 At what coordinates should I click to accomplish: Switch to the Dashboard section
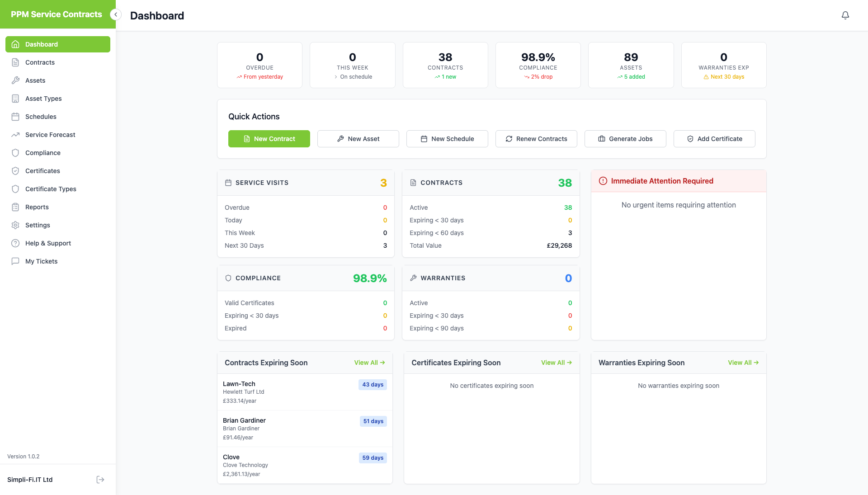pyautogui.click(x=42, y=44)
